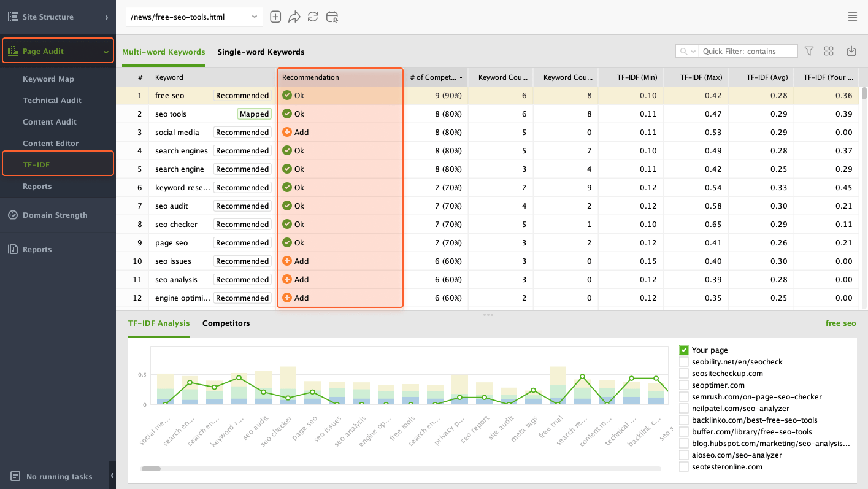Open the TF-IDF Analysis tab
Image resolution: width=868 pixels, height=489 pixels.
click(159, 323)
